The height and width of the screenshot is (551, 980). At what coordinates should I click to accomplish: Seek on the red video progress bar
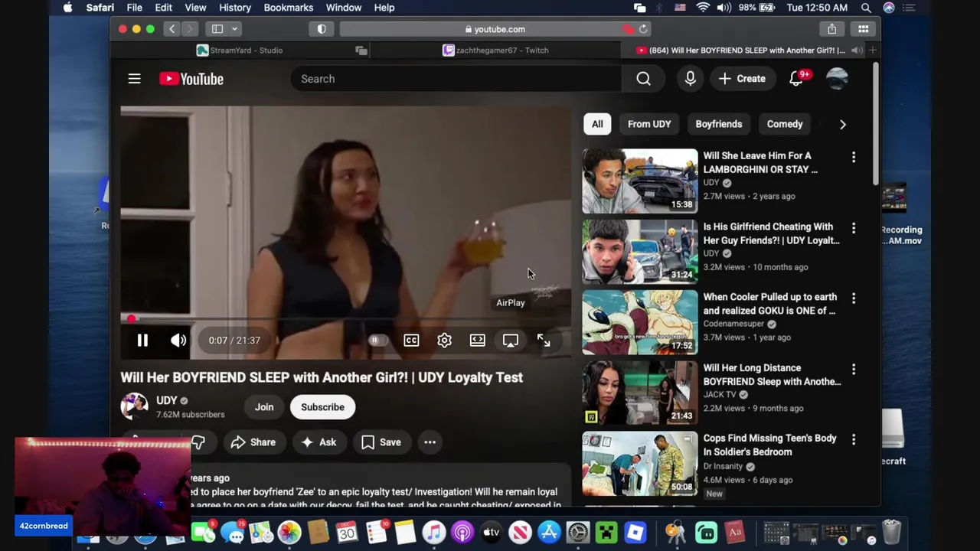point(345,318)
